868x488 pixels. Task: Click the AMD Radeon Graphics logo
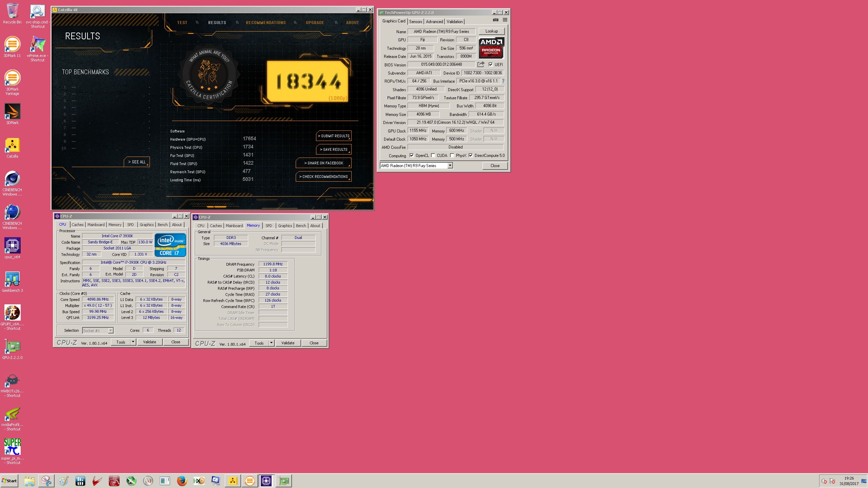tap(491, 48)
